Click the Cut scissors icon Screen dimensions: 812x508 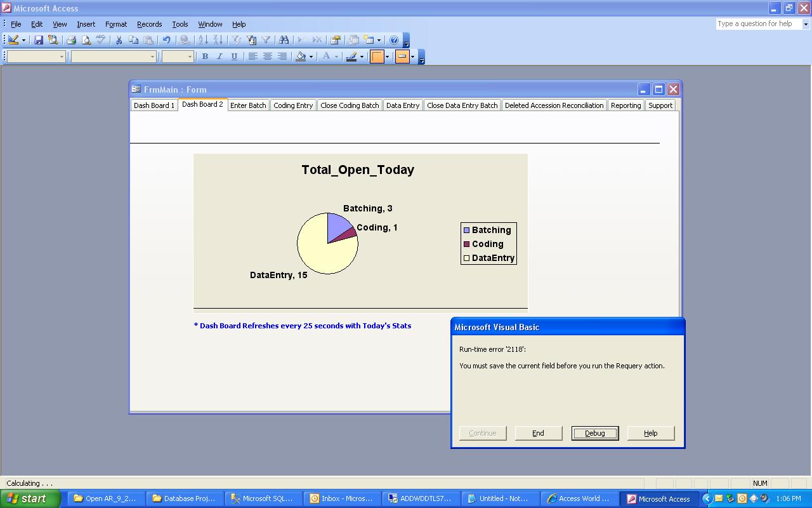click(x=119, y=40)
